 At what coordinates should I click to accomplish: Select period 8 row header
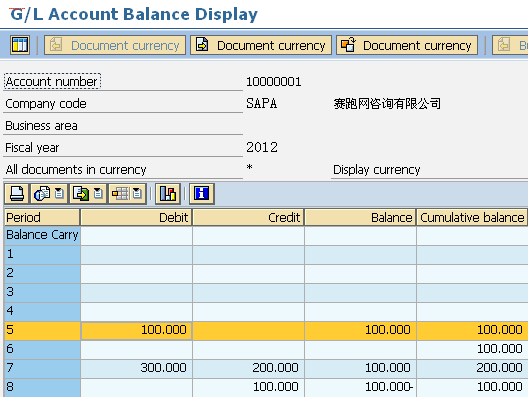point(42,387)
